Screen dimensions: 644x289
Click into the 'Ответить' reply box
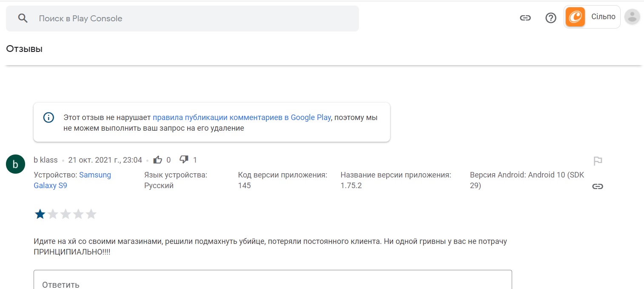pyautogui.click(x=272, y=283)
